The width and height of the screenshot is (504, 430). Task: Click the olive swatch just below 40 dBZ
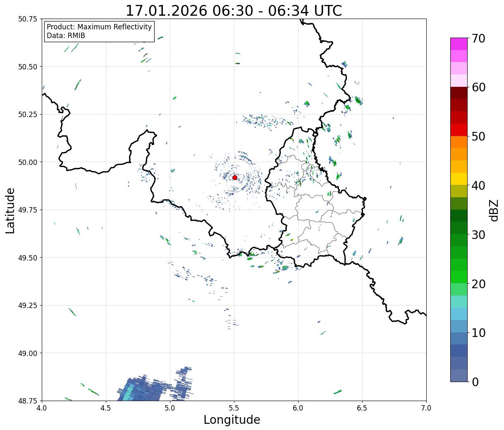(459, 191)
